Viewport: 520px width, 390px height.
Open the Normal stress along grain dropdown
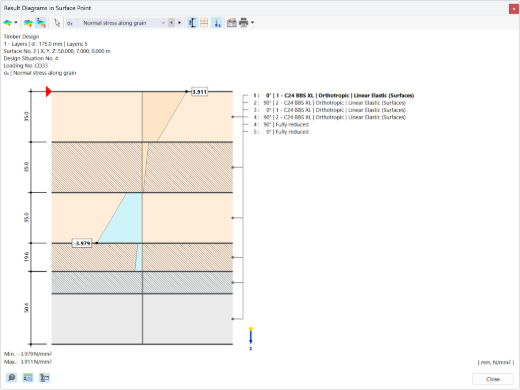[x=163, y=23]
